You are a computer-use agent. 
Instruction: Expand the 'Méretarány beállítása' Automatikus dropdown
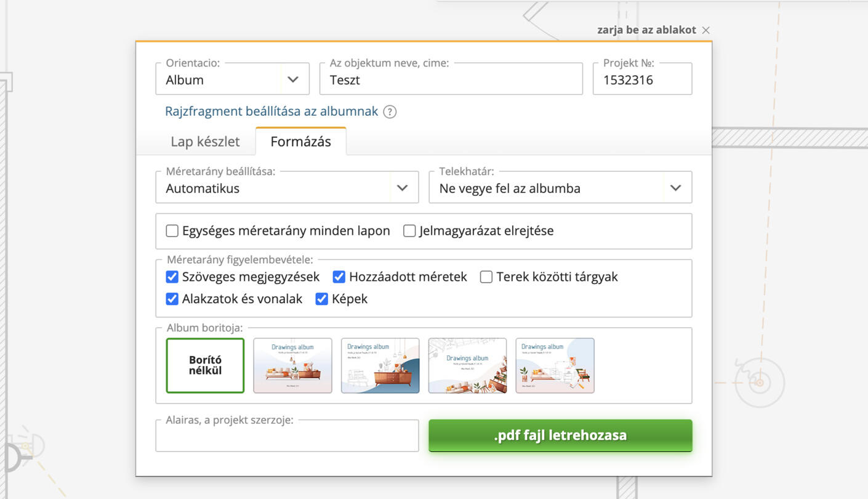click(x=287, y=187)
